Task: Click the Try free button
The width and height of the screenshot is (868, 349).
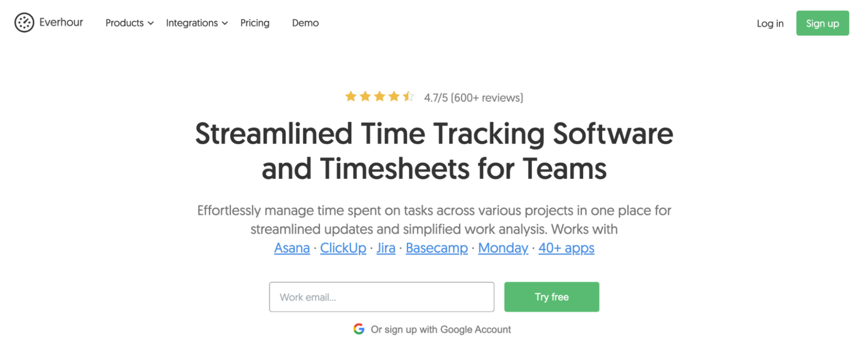Action: click(552, 297)
